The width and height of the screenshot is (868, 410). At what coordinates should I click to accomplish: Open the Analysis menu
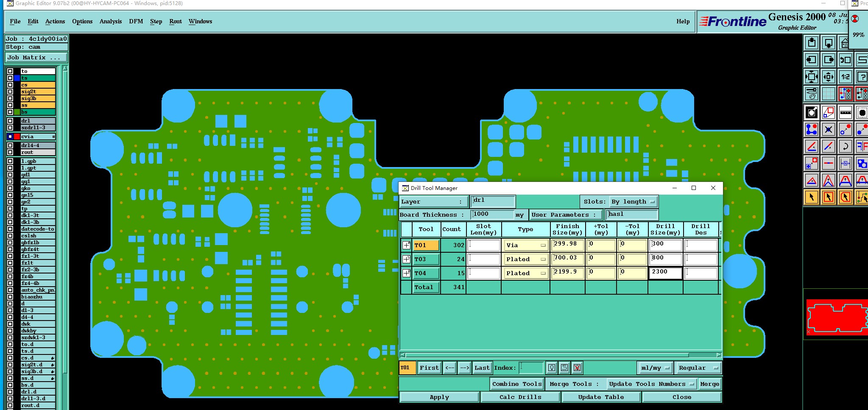111,21
